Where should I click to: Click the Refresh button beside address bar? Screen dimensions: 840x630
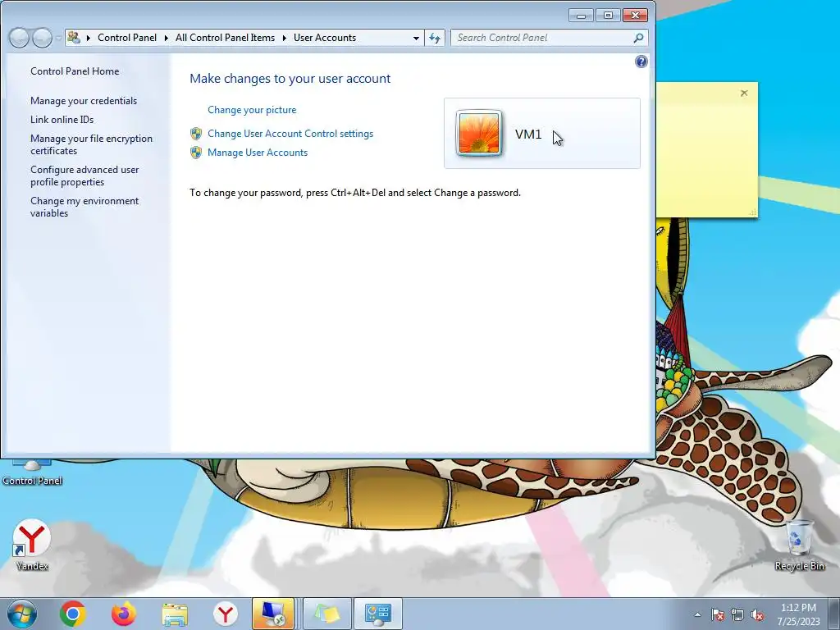pos(435,38)
